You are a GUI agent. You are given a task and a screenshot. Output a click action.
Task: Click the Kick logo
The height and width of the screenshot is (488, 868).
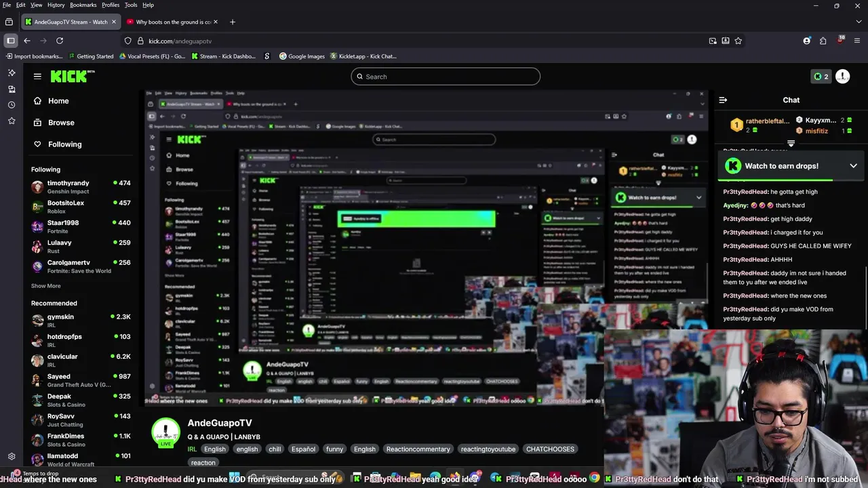pos(72,76)
